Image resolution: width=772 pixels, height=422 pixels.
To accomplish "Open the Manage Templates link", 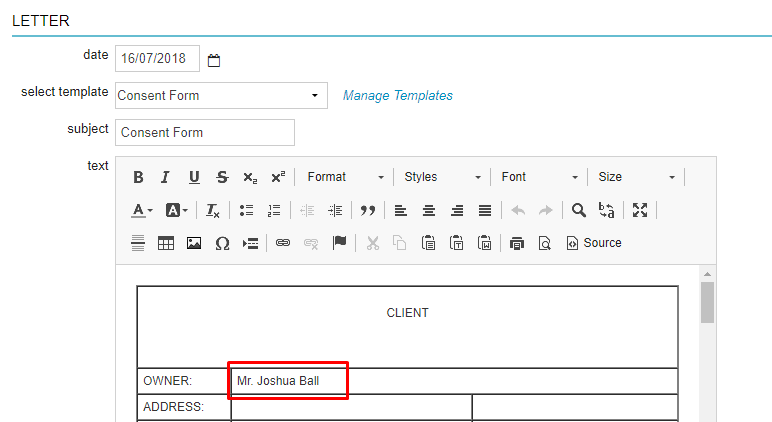I will (x=397, y=96).
